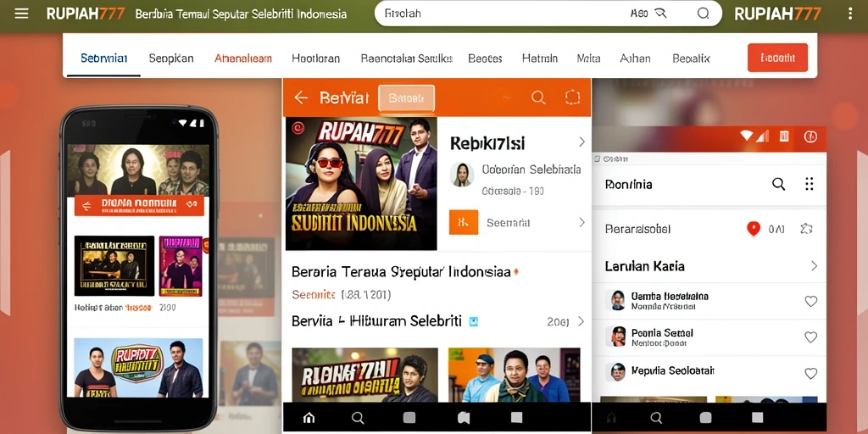Open the vertical three-dot overflow menu

click(850, 14)
